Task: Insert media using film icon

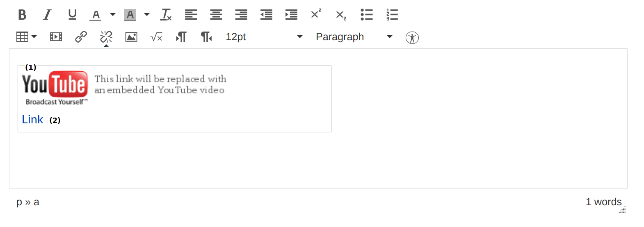Action: pyautogui.click(x=56, y=37)
